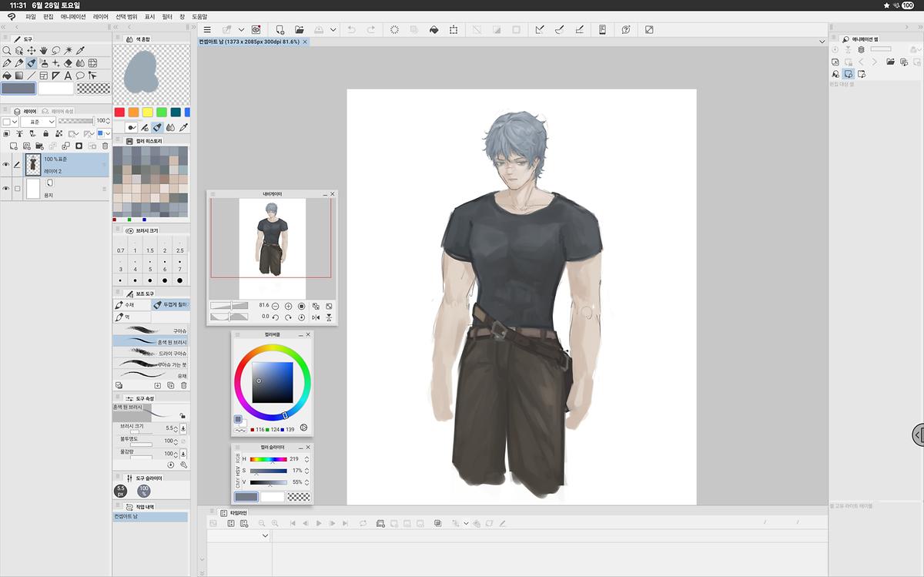Image resolution: width=924 pixels, height=577 pixels.
Task: Create a new layer folder
Action: coord(39,146)
